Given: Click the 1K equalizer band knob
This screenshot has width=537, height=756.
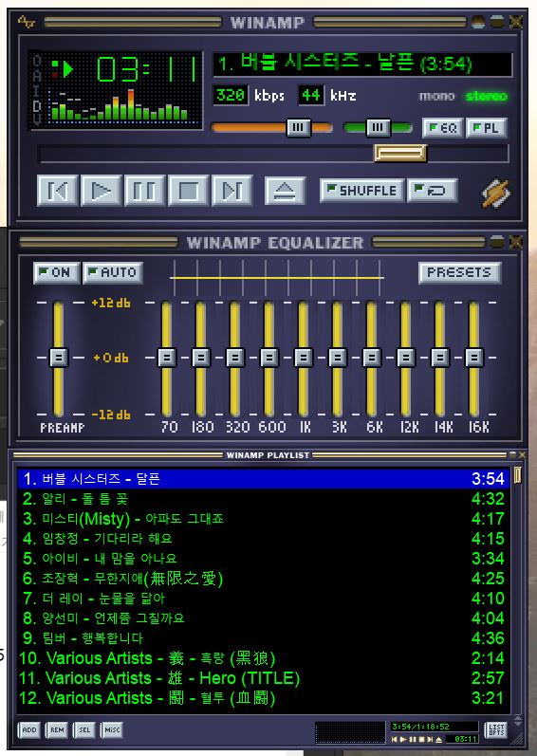Looking at the screenshot, I should (x=304, y=358).
